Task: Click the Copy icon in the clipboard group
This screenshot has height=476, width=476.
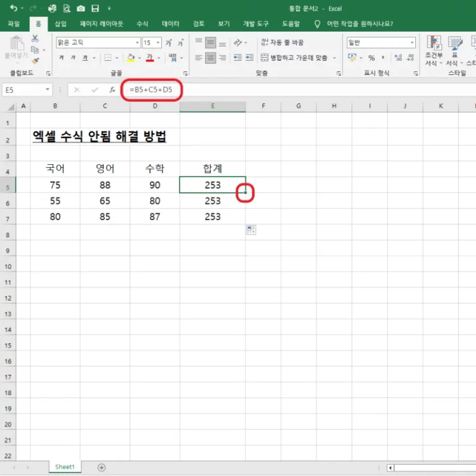Action: 35,50
